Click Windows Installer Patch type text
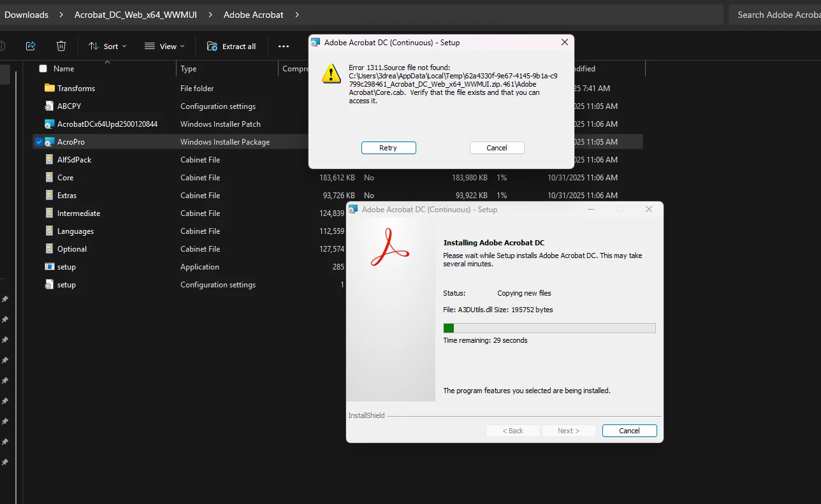Screen dimensions: 821x504 pyautogui.click(x=221, y=124)
